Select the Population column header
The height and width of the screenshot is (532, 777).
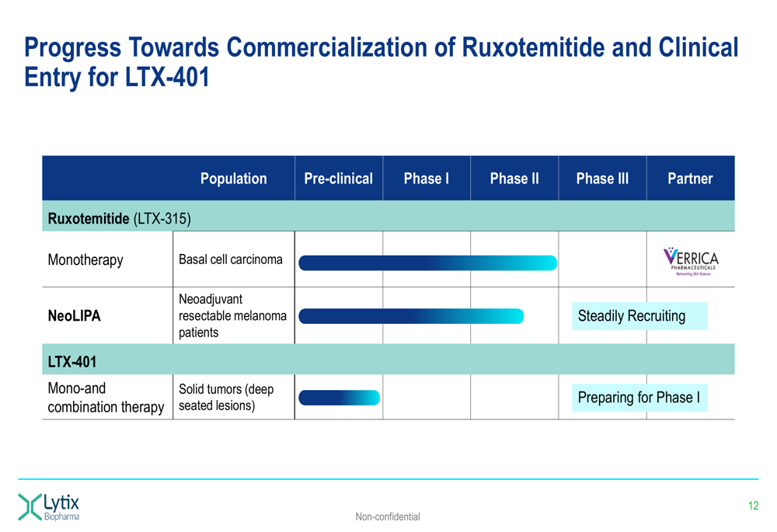point(233,179)
